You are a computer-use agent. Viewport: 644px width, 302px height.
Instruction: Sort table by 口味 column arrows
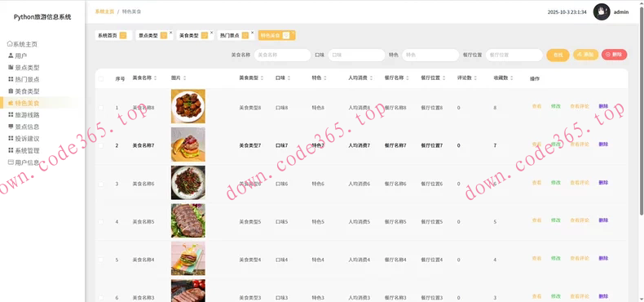click(289, 78)
